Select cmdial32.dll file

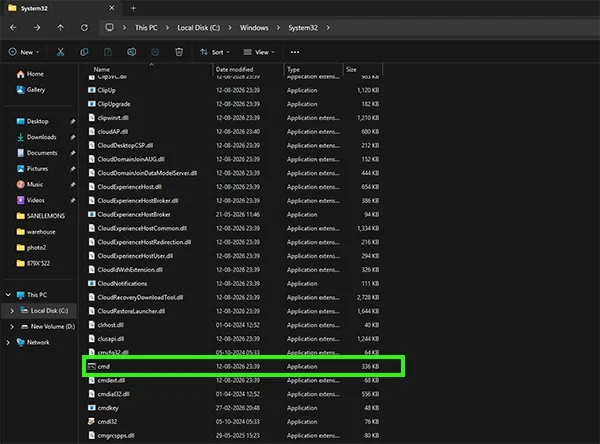233,394
